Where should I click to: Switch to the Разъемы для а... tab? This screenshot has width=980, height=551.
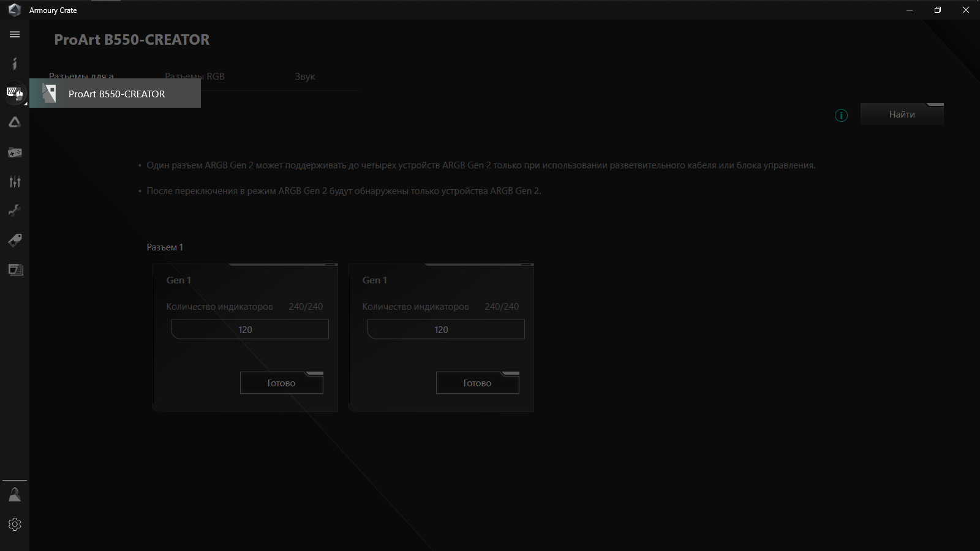click(x=81, y=75)
